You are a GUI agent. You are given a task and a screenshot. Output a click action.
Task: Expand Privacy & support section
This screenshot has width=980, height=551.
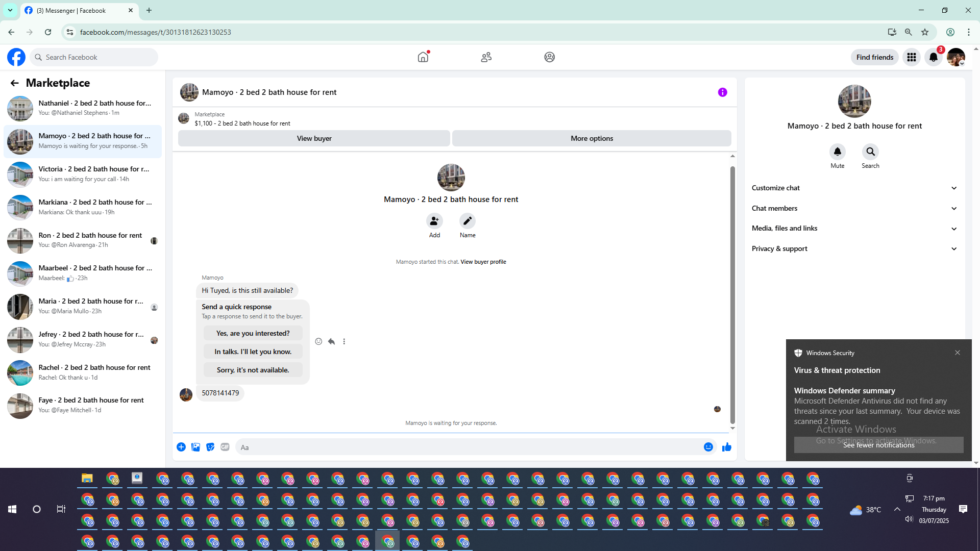[854, 249]
